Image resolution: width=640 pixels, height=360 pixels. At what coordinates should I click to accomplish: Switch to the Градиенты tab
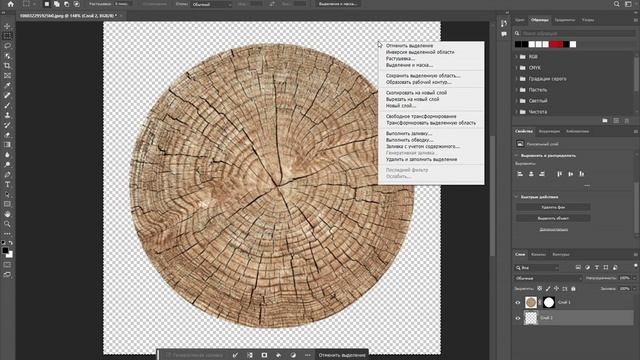564,20
